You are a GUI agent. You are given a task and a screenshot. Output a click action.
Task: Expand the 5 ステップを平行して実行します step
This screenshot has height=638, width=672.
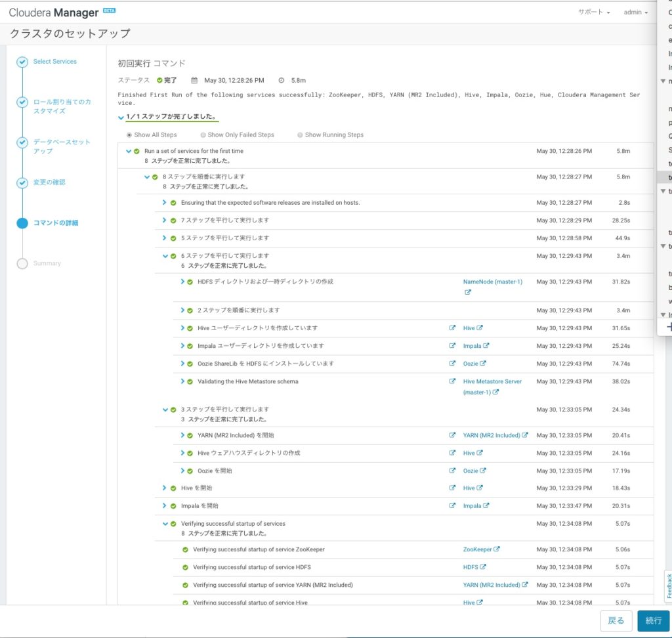pos(164,238)
